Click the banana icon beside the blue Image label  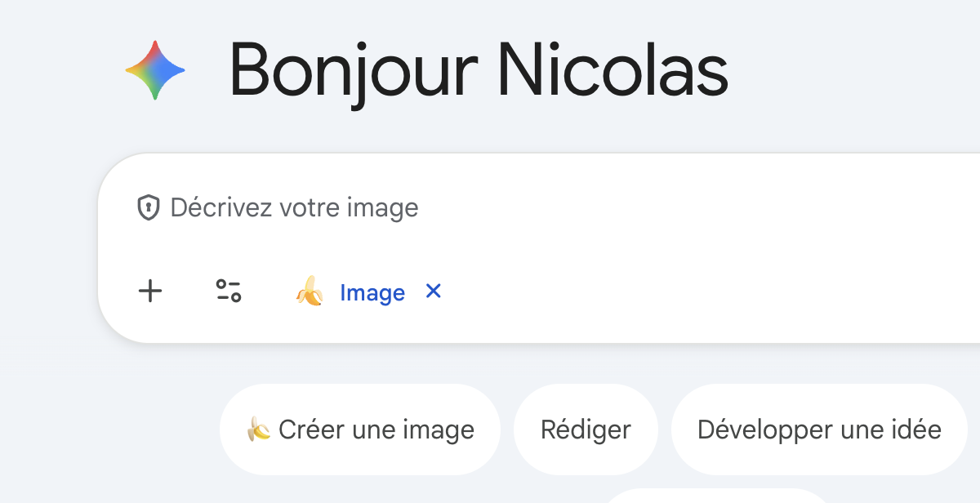tap(310, 292)
